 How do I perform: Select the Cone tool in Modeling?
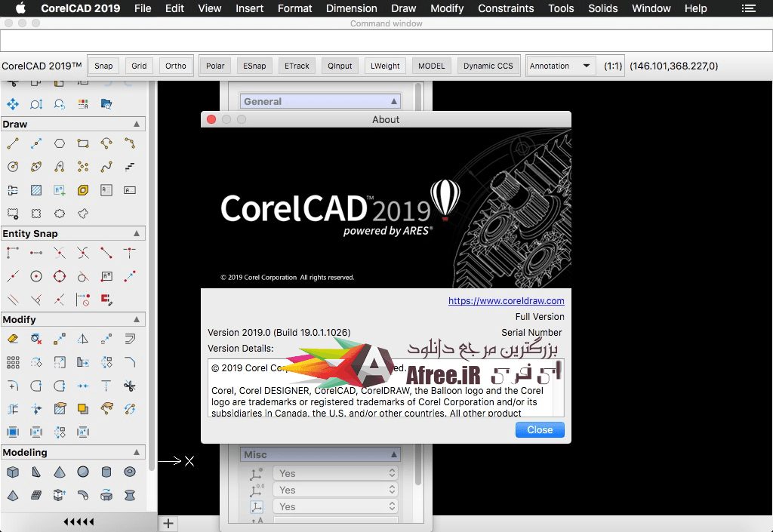[60, 472]
